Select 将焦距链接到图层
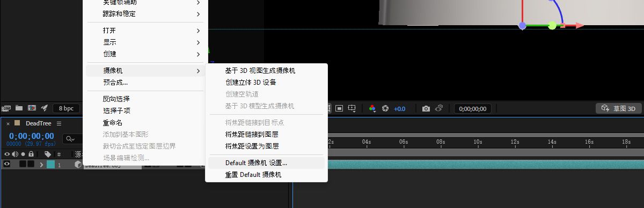The height and width of the screenshot is (208, 644). [x=266, y=134]
